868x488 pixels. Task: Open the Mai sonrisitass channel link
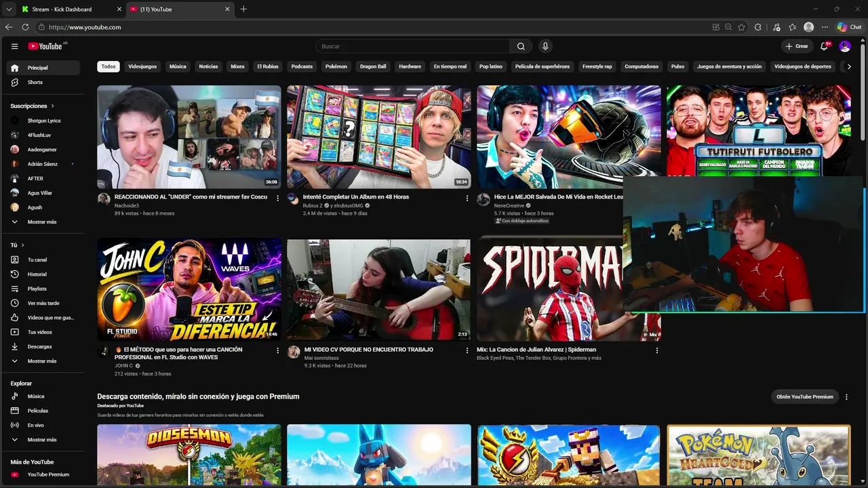pyautogui.click(x=321, y=358)
